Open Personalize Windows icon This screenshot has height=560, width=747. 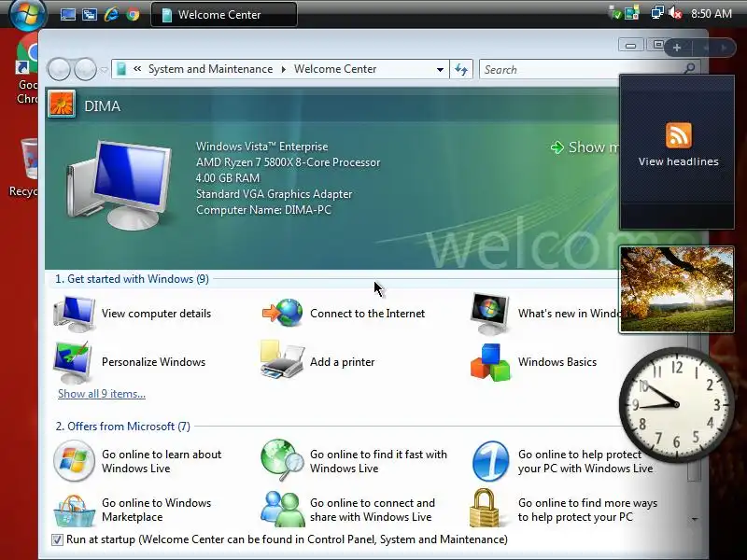[x=73, y=362]
